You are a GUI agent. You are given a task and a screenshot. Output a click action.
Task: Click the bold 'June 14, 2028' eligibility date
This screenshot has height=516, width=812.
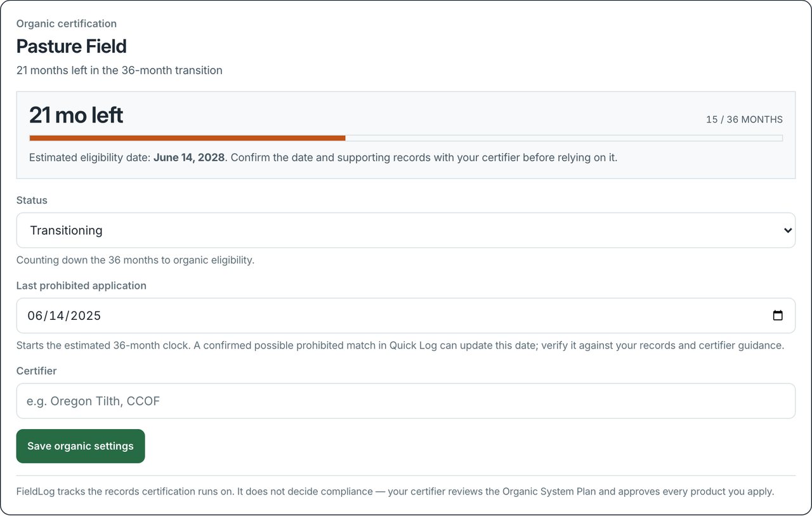pos(189,157)
